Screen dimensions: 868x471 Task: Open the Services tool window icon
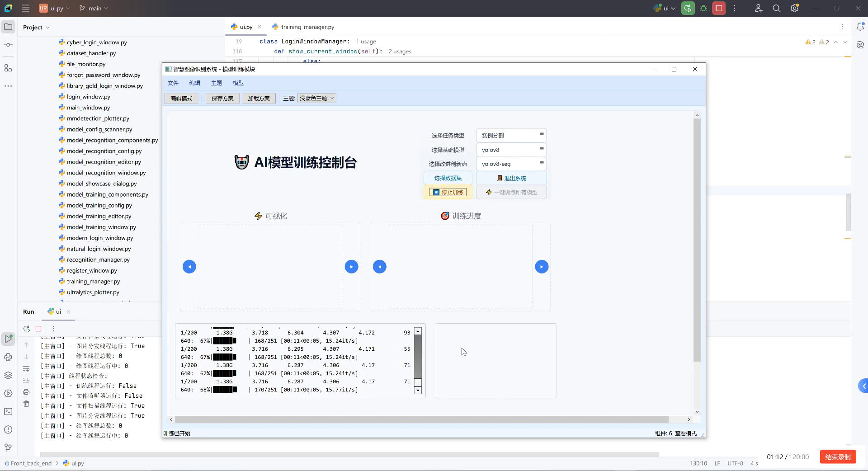coord(8,393)
